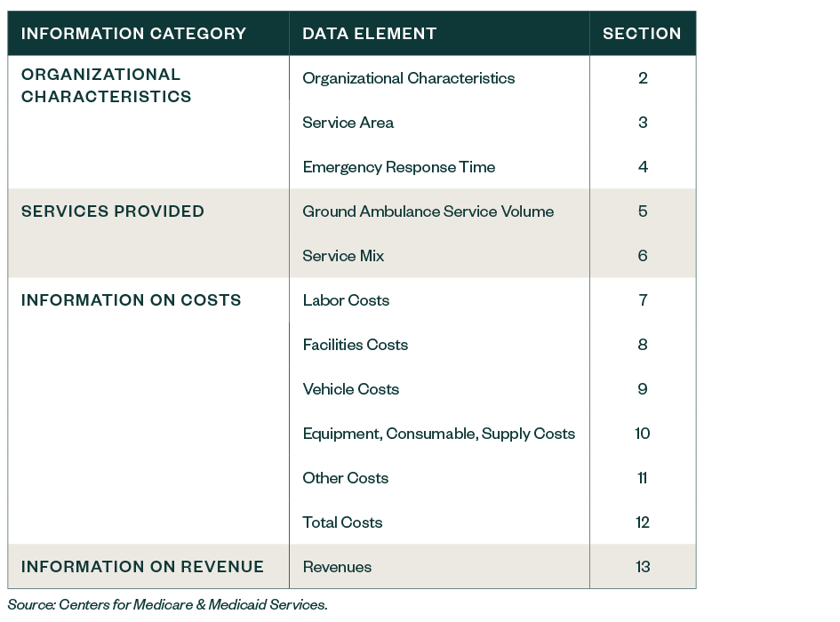Select Ground Ambulance Service Volume
Screen dimensions: 840x622
tap(428, 211)
